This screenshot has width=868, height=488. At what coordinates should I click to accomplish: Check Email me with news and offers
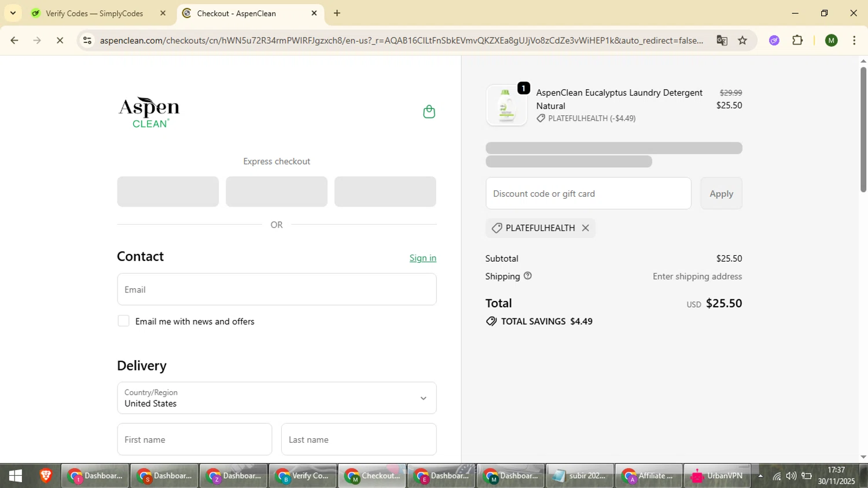tap(123, 321)
